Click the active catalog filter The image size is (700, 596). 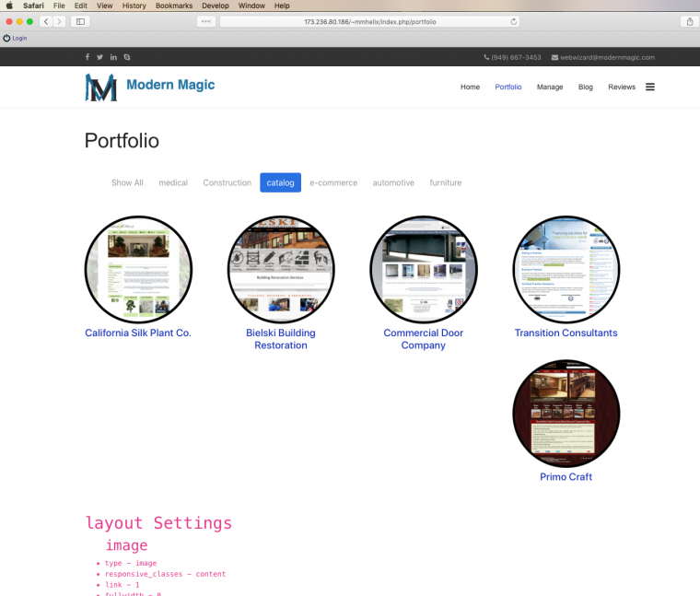tap(280, 182)
